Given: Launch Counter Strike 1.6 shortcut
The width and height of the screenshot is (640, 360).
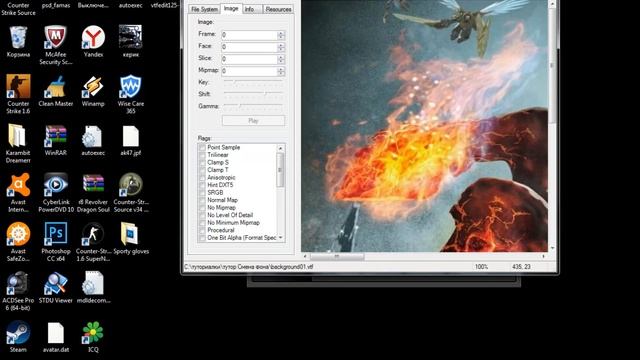Looking at the screenshot, I should pos(18,94).
